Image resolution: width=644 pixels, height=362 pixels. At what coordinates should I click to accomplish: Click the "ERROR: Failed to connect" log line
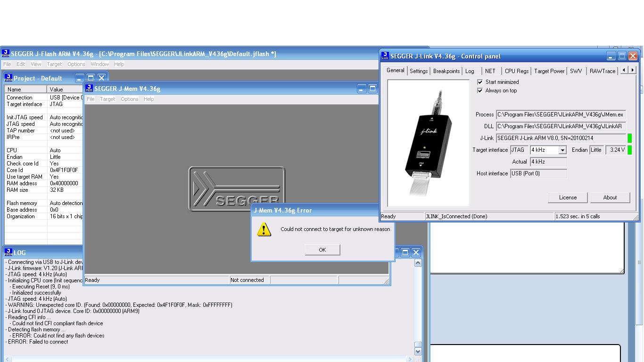37,342
